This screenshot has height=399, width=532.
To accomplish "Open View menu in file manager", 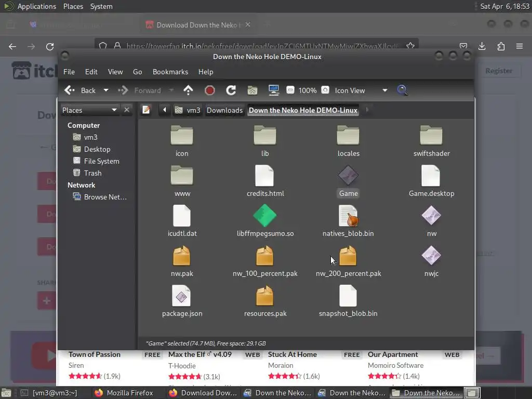I will point(115,72).
